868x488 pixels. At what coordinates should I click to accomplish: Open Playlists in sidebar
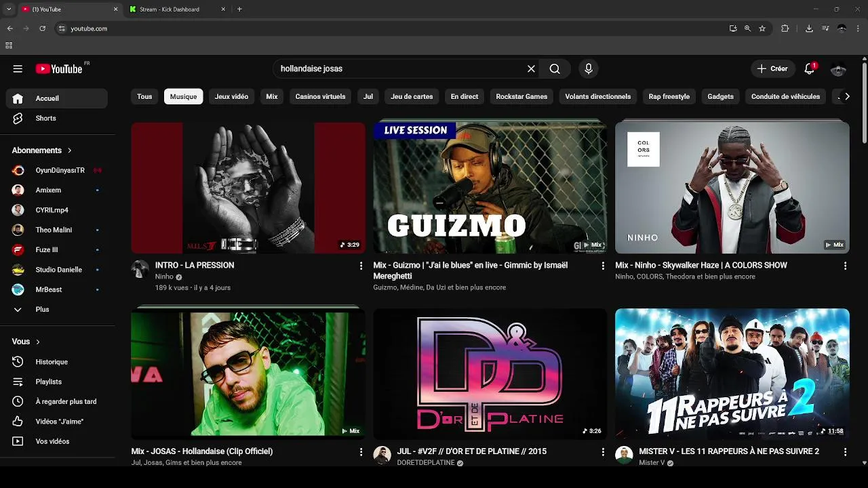click(57, 382)
